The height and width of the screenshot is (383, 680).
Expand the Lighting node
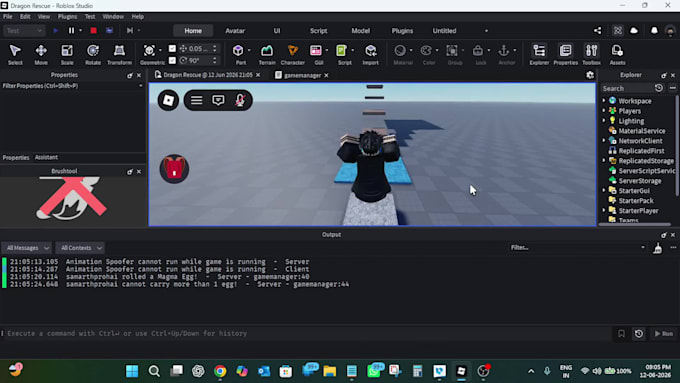(x=604, y=121)
